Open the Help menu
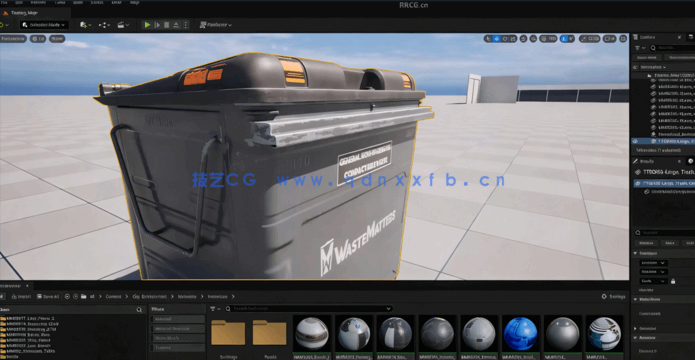 point(134,2)
